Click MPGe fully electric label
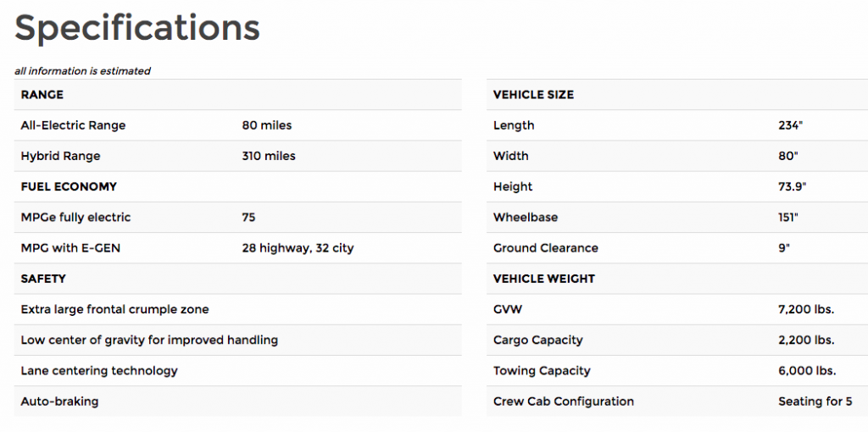The image size is (868, 432). pos(75,218)
